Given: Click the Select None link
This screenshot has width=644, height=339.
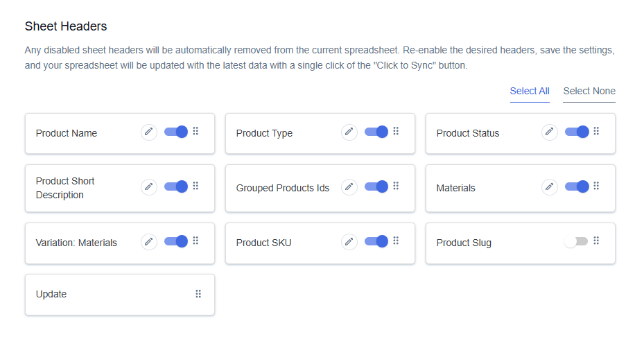Looking at the screenshot, I should coord(589,92).
